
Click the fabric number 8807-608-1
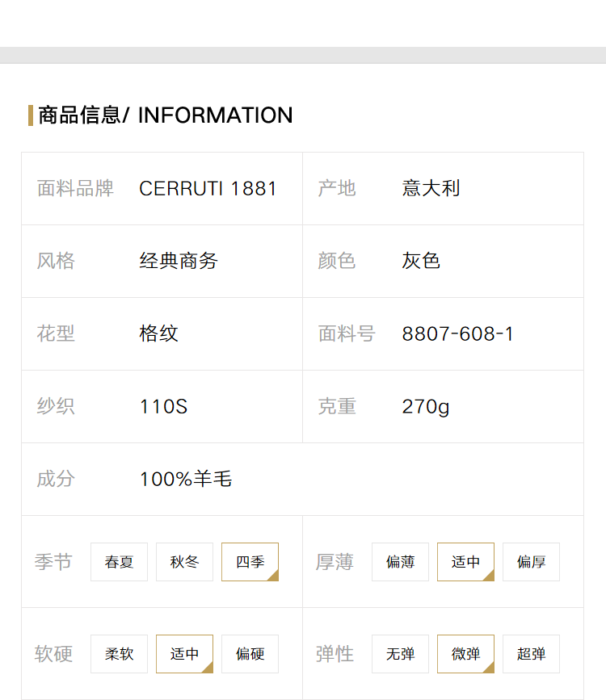click(457, 334)
